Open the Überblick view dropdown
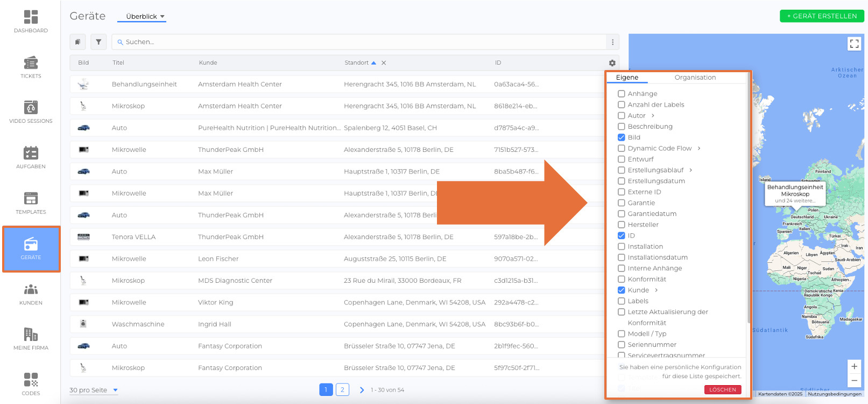The width and height of the screenshot is (868, 404). [x=145, y=17]
